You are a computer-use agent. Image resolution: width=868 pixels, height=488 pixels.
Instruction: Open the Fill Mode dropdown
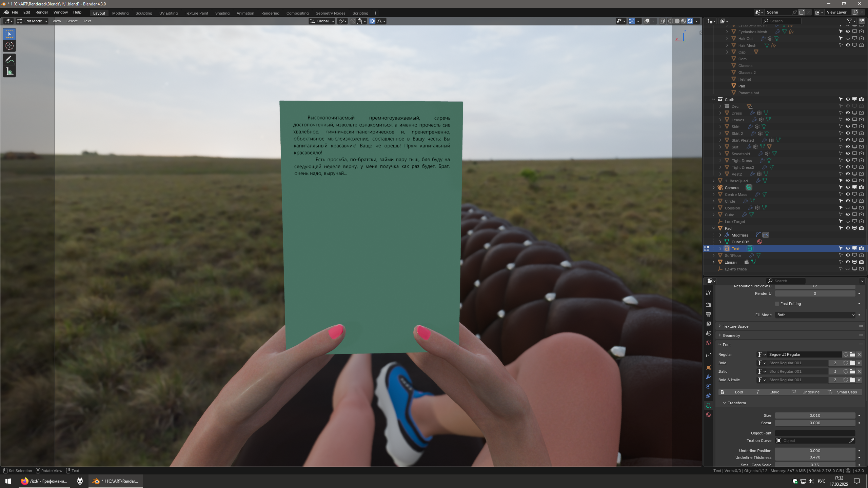pos(815,315)
